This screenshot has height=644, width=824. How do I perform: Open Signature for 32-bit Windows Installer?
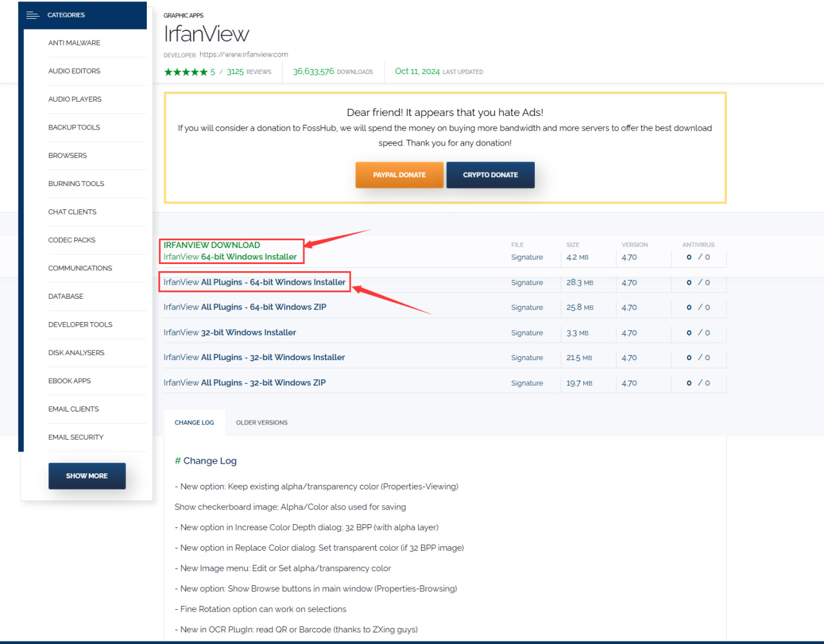tap(527, 333)
